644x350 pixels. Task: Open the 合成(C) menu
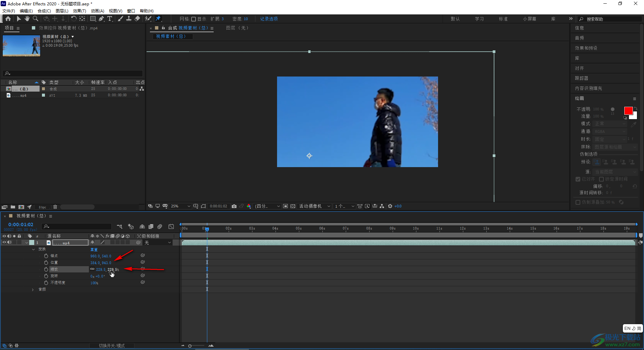coord(44,11)
